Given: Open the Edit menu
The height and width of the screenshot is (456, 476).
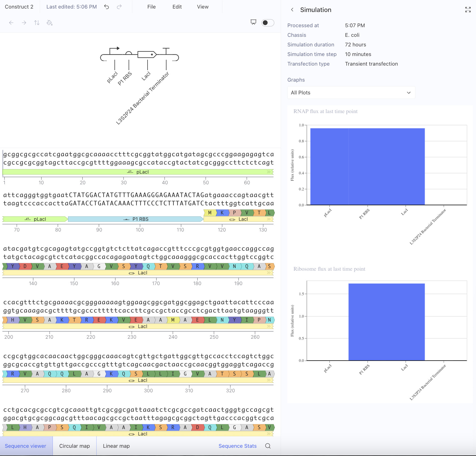Looking at the screenshot, I should click(x=177, y=7).
